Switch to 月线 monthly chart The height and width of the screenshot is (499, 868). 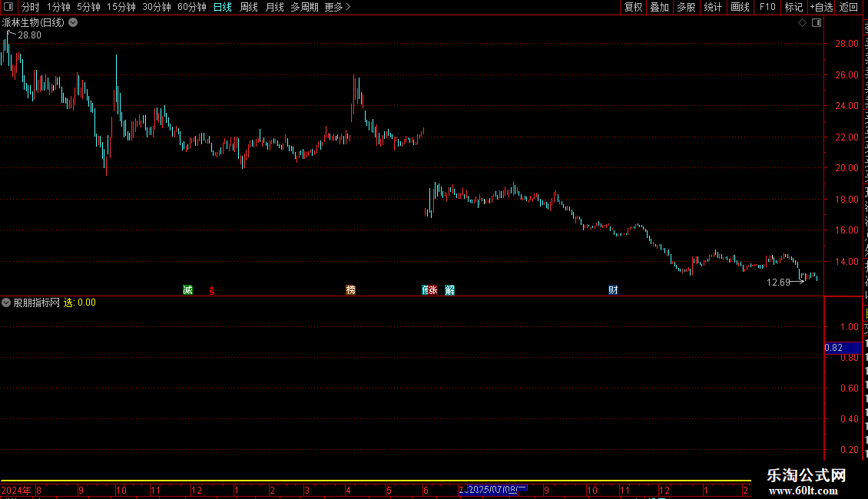[274, 7]
